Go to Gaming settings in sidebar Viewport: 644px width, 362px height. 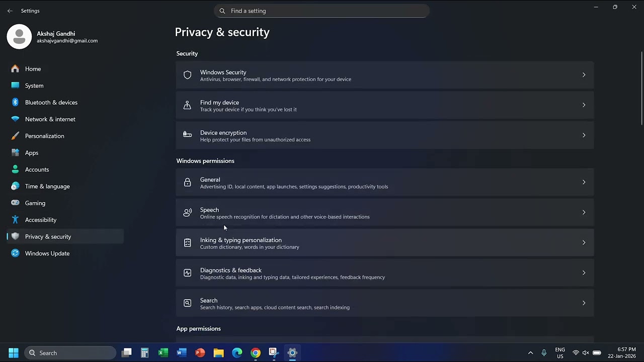65,203
